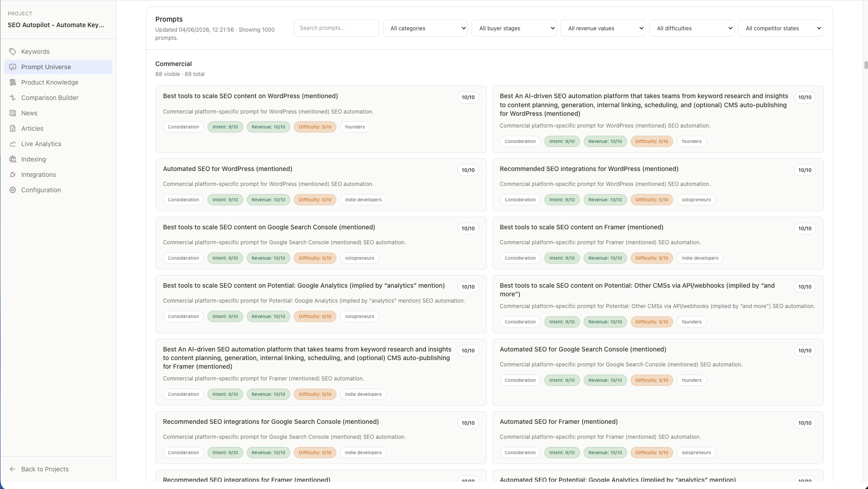Click the News newspaper icon
The width and height of the screenshot is (868, 489).
(x=13, y=113)
